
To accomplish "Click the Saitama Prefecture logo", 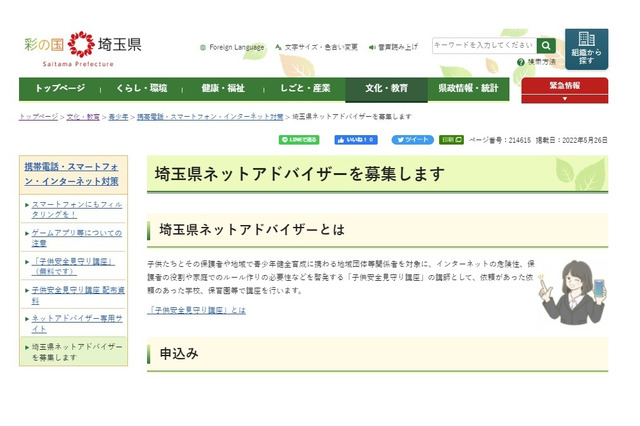I will 83,49.
